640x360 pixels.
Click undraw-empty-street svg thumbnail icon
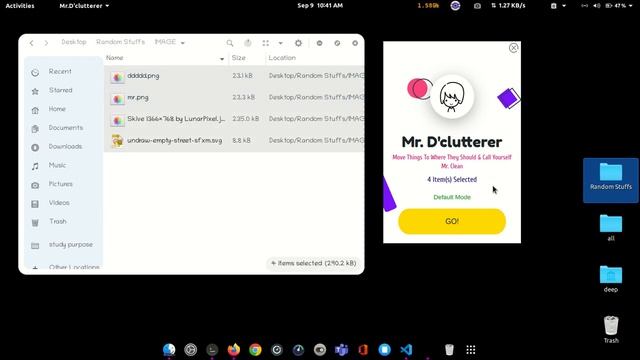tap(118, 141)
